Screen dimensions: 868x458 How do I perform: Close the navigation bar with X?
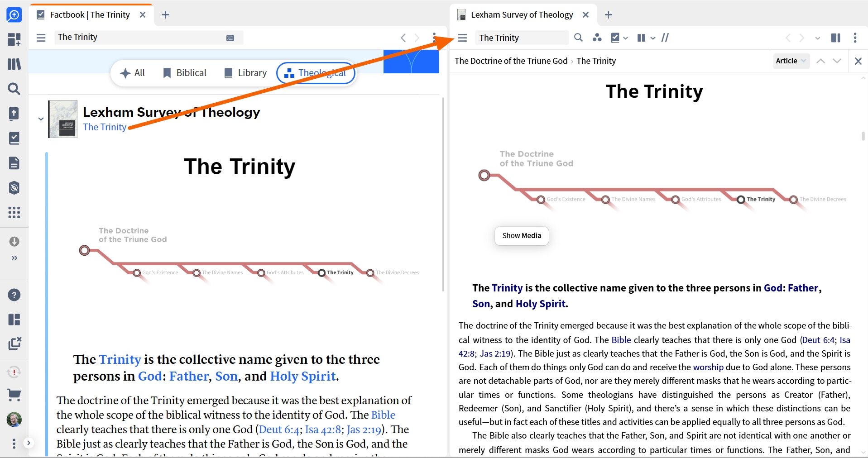pos(858,61)
